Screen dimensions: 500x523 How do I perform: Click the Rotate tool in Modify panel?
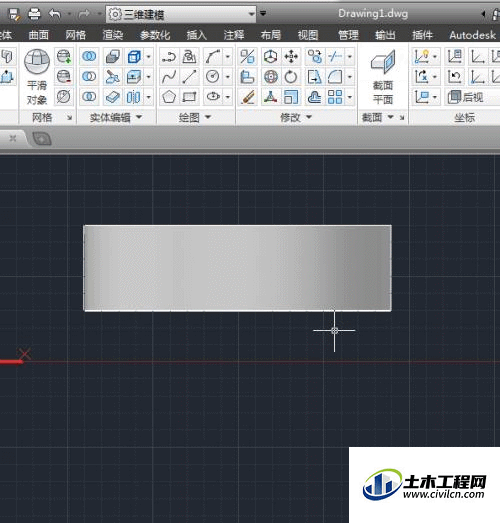pyautogui.click(x=291, y=77)
